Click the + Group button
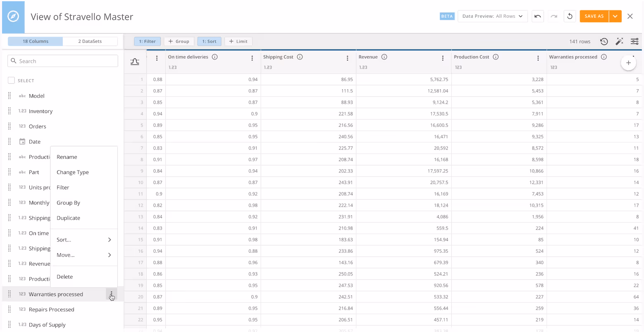This screenshot has height=332, width=644. tap(179, 41)
